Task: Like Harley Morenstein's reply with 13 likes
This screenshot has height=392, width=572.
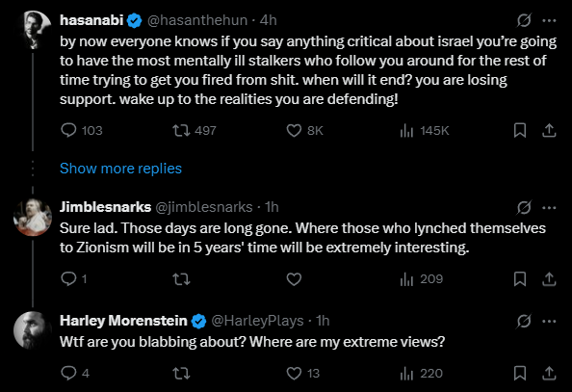Action: coord(294,374)
